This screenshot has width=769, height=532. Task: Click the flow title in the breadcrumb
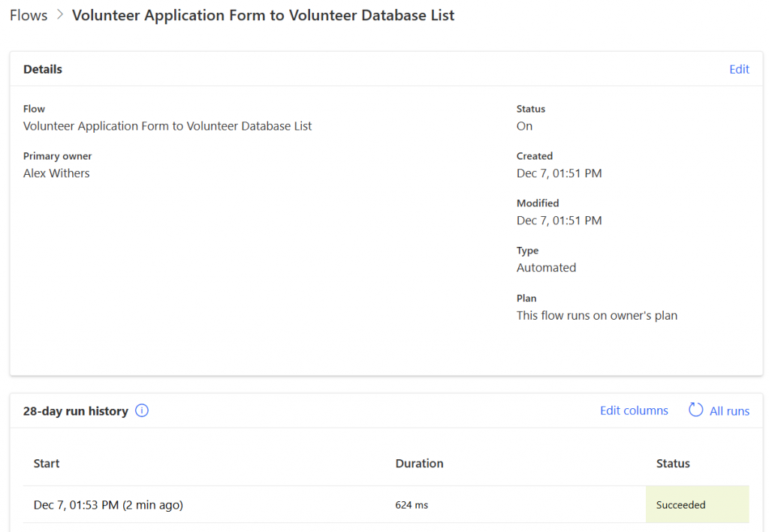pos(263,15)
